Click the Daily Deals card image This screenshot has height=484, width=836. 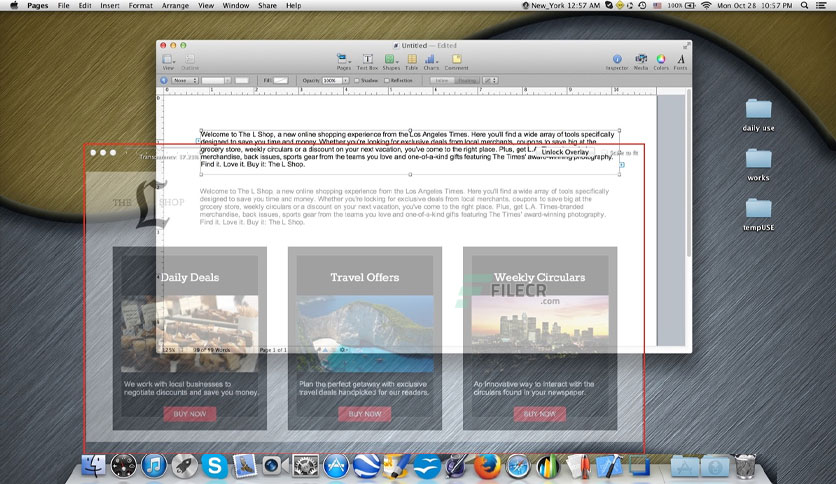[190, 334]
